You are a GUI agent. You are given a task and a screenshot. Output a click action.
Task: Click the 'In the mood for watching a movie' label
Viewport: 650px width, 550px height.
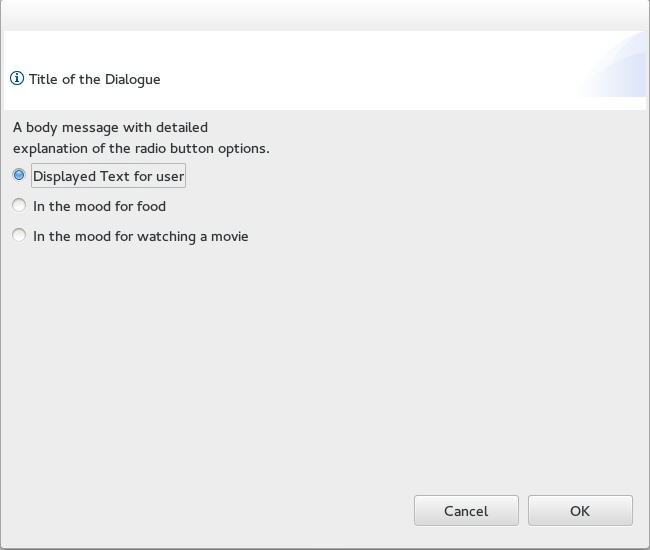pyautogui.click(x=141, y=236)
